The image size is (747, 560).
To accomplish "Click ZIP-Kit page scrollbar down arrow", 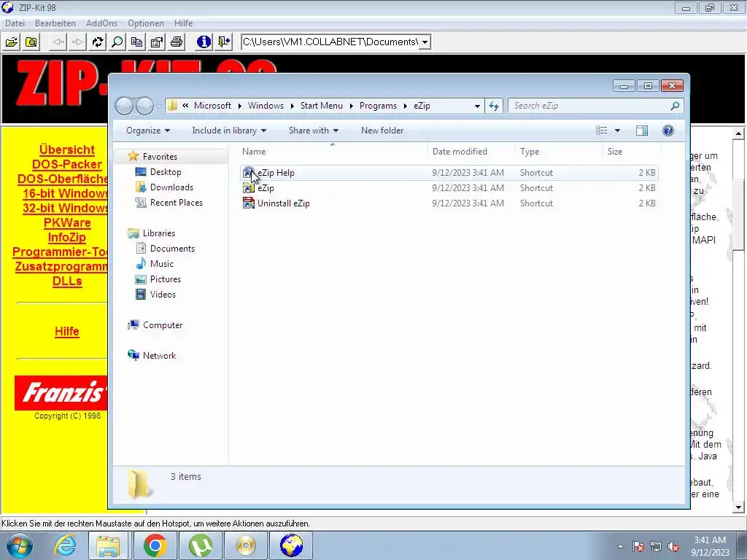I will 738,507.
